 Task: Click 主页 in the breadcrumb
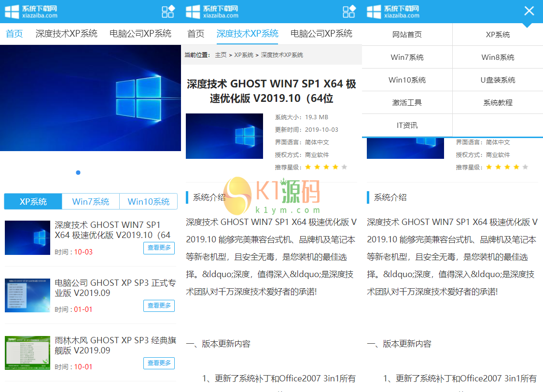point(221,55)
